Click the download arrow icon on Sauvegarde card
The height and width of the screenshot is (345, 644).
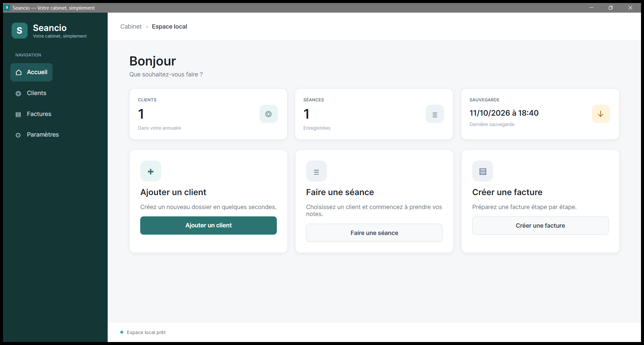click(x=601, y=114)
